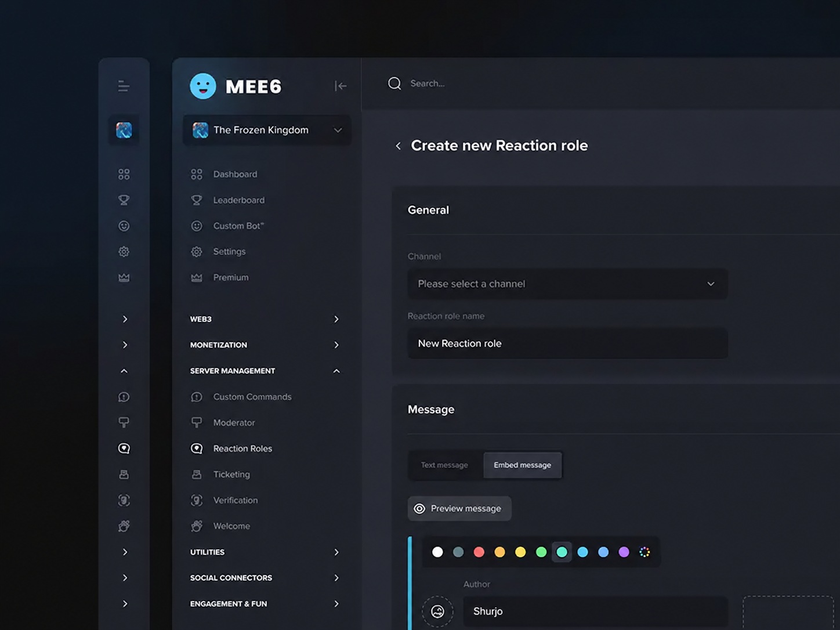Upload an author avatar image
The image size is (840, 630).
[x=437, y=611]
